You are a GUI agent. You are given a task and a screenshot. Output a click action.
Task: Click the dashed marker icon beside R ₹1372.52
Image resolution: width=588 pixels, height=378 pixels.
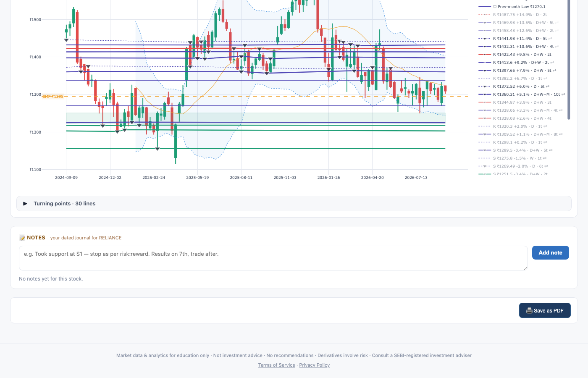tap(485, 87)
